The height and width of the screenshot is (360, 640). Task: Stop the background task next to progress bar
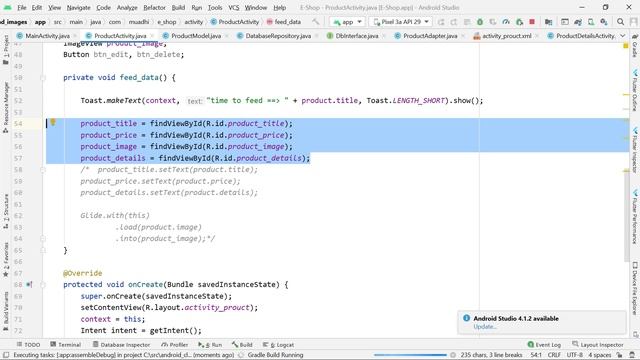tap(453, 355)
